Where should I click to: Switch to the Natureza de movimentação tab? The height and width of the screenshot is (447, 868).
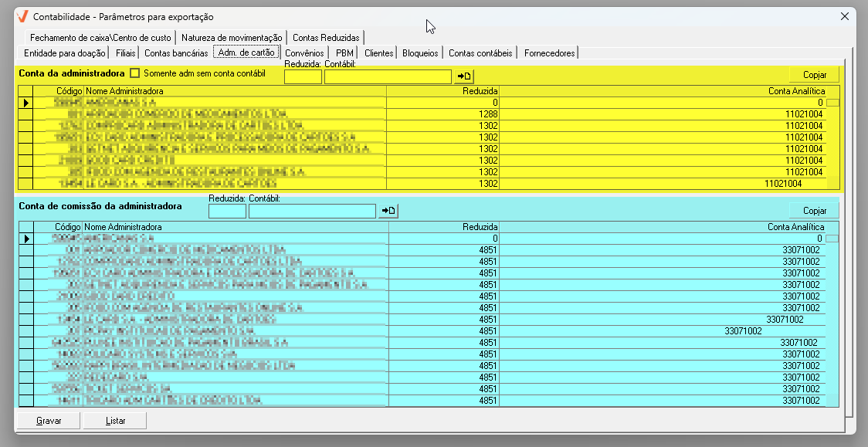click(x=232, y=38)
